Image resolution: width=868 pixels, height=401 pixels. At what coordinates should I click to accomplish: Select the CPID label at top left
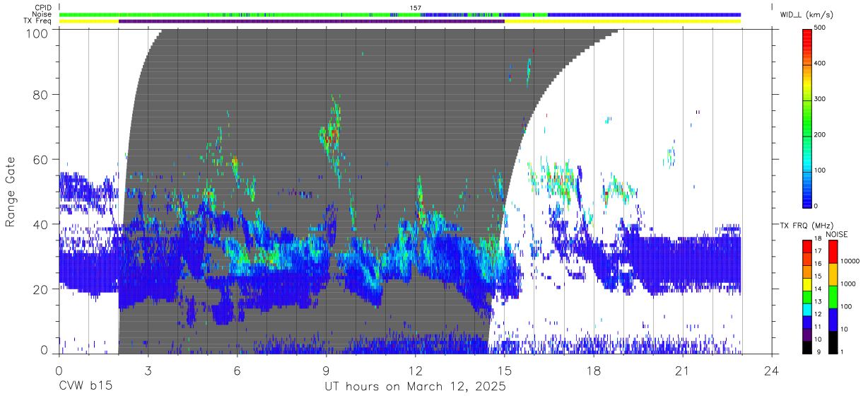tap(42, 8)
